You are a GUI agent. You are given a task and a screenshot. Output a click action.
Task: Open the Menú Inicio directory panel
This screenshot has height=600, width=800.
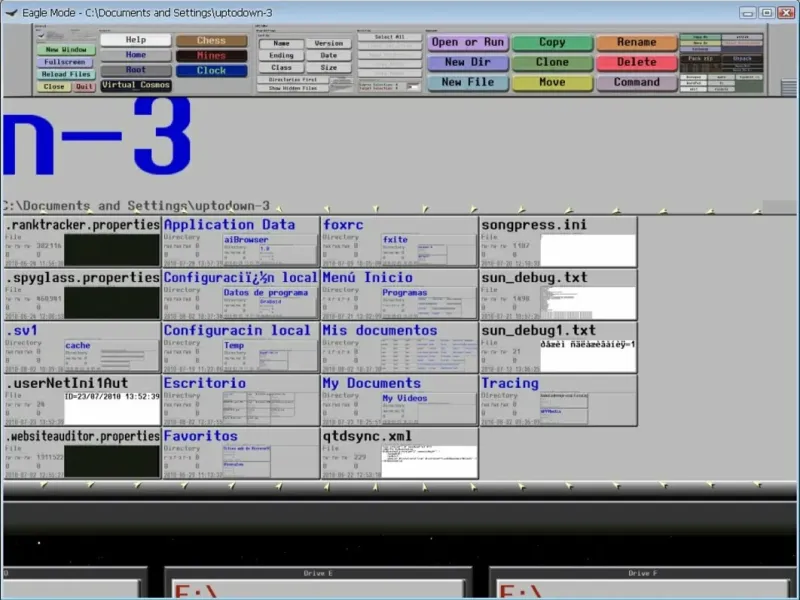399,295
